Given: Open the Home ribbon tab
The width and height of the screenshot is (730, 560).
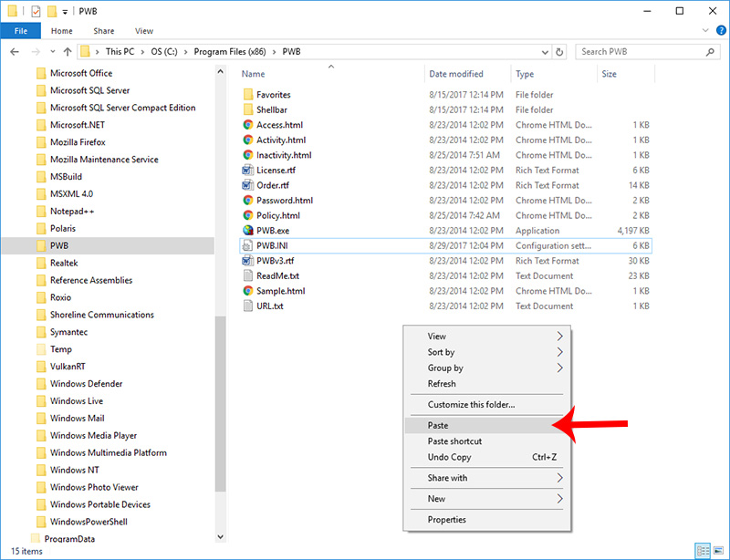Looking at the screenshot, I should [62, 31].
